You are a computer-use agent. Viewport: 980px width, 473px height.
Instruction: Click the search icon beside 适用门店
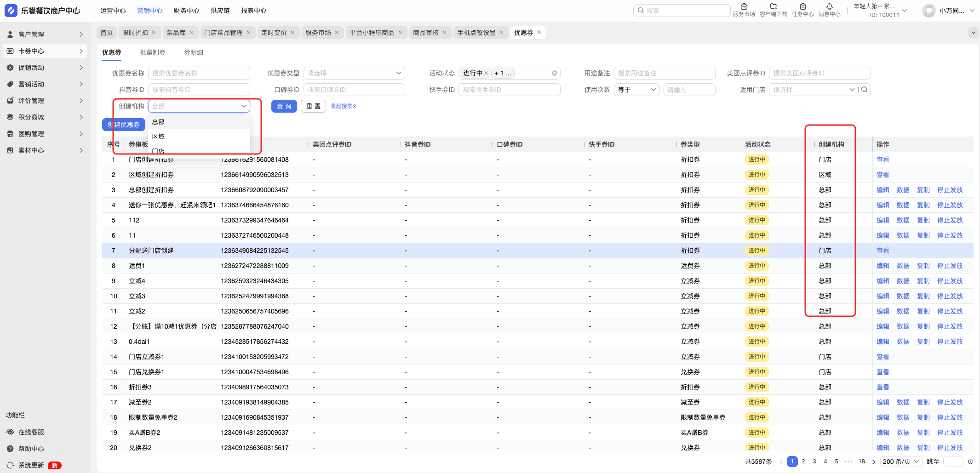pyautogui.click(x=865, y=90)
